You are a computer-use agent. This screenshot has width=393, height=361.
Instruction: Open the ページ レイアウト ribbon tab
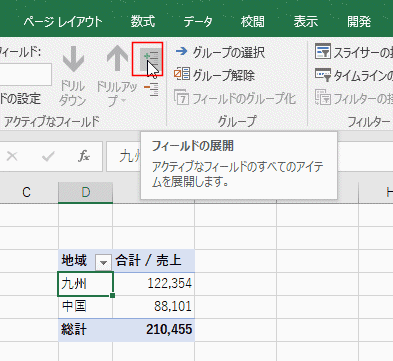tap(63, 22)
